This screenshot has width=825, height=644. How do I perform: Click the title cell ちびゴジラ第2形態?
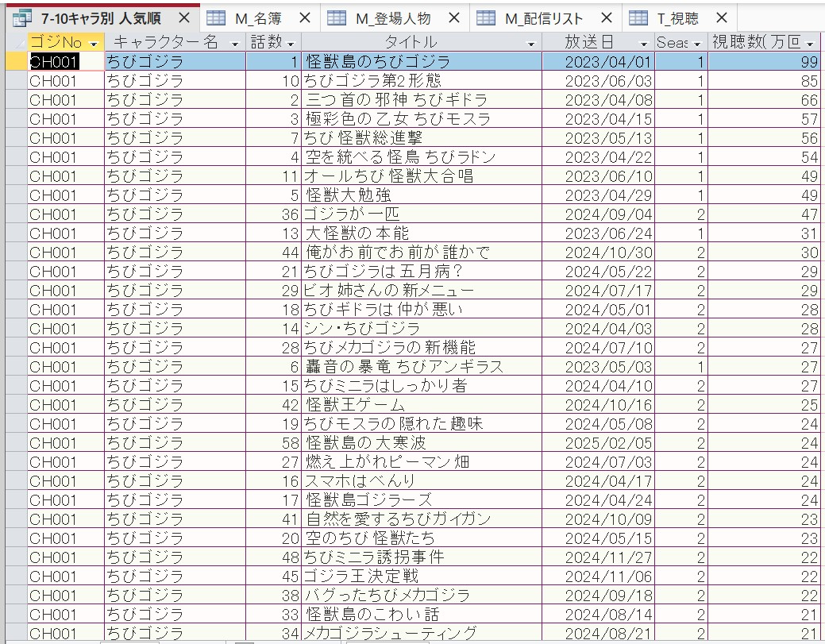pyautogui.click(x=422, y=80)
